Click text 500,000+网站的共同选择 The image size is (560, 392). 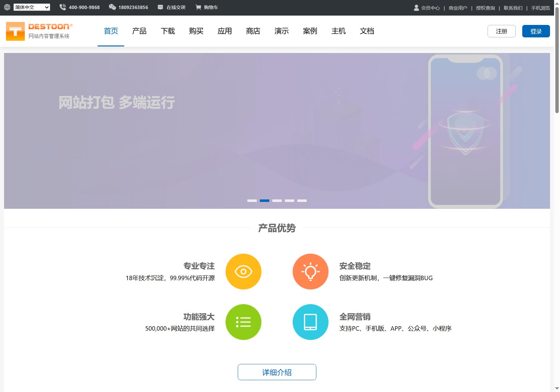coord(180,328)
